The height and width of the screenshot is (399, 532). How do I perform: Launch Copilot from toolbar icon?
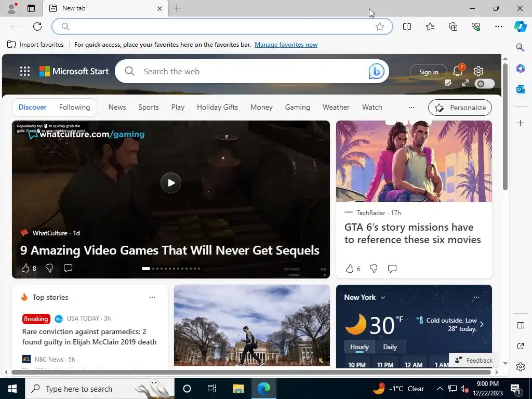pos(520,26)
